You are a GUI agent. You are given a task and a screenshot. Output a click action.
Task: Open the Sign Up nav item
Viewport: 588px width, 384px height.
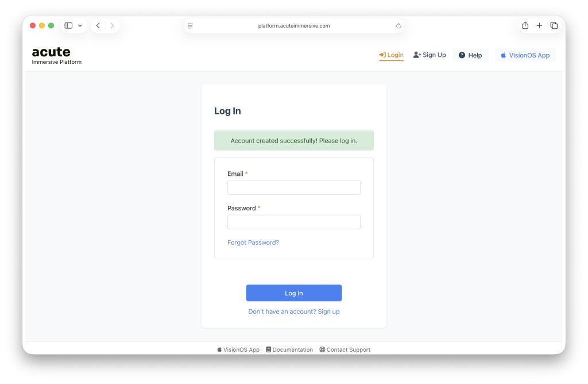tap(430, 55)
